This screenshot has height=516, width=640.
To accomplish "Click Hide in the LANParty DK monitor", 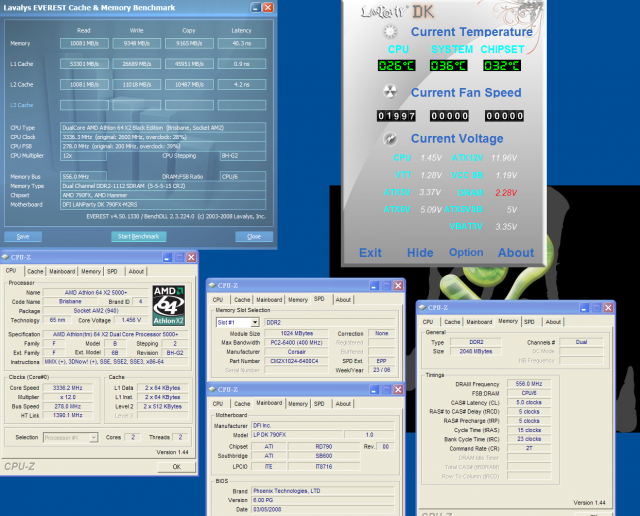I will (x=420, y=253).
